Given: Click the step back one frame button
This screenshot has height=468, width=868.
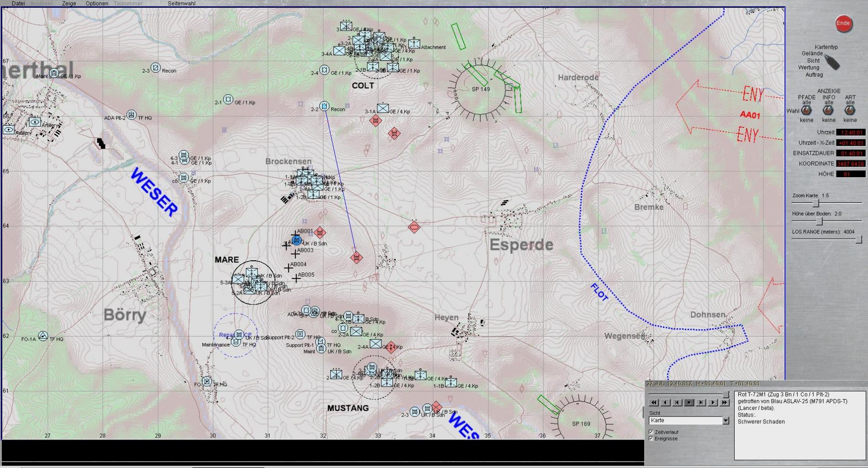Looking at the screenshot, I should (x=677, y=402).
